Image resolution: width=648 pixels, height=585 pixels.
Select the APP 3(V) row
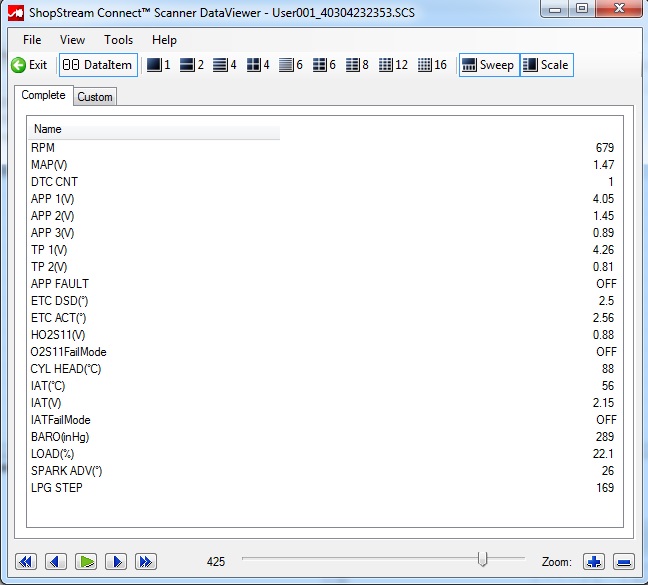(324, 233)
